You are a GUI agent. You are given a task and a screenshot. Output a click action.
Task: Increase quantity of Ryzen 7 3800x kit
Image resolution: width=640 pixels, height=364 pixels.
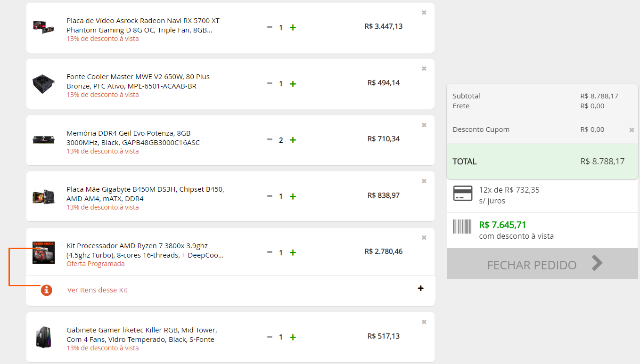coord(293,252)
